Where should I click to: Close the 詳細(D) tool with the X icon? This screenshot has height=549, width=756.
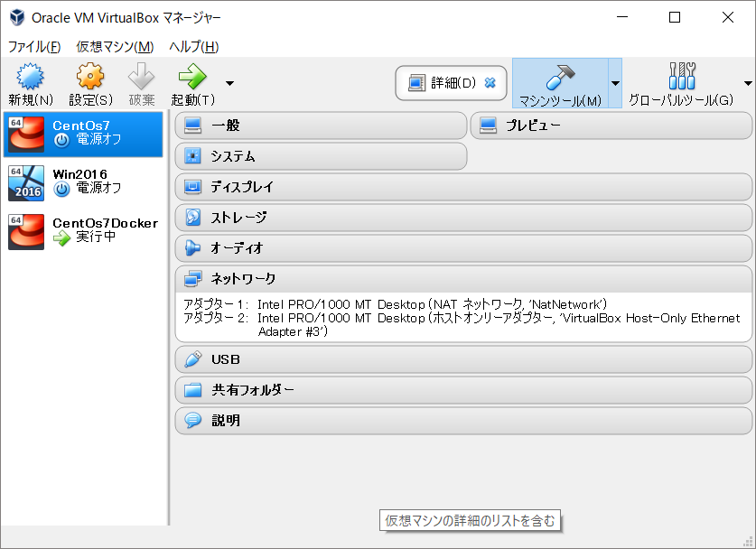[x=490, y=83]
